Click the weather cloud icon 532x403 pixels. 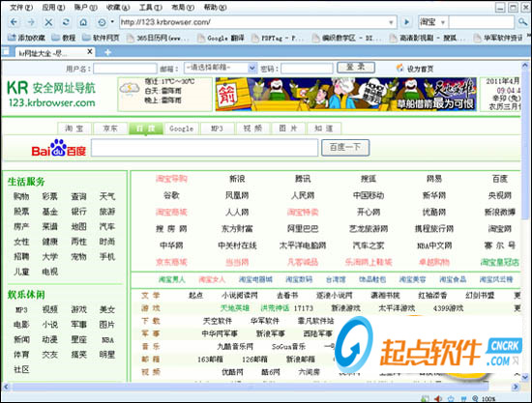click(130, 90)
